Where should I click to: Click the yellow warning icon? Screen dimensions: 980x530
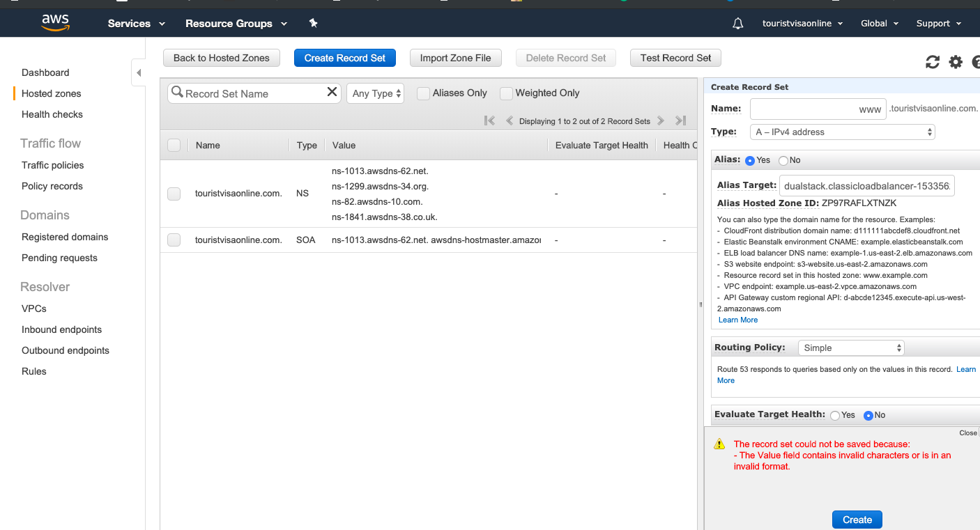coord(719,444)
